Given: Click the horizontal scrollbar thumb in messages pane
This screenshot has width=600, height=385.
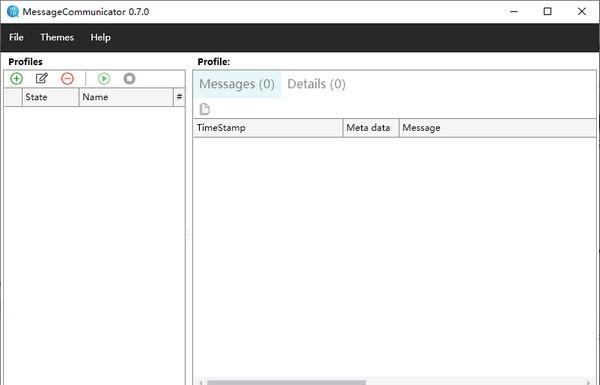Looking at the screenshot, I should click(286, 382).
